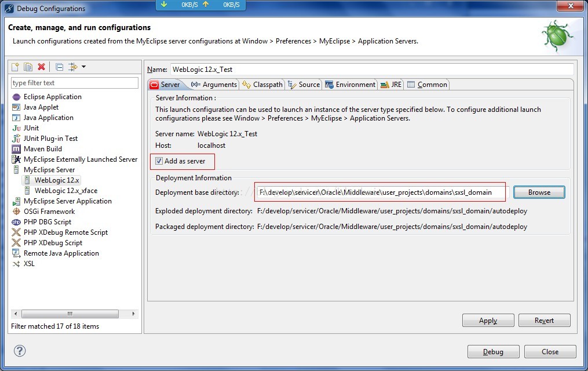Select the WebLogic 12.x_xface configuration
Image resolution: width=588 pixels, height=371 pixels.
point(66,191)
